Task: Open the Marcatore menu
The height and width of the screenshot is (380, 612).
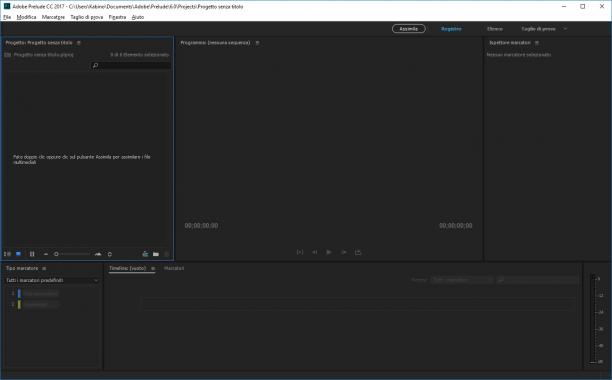Action: pos(53,17)
